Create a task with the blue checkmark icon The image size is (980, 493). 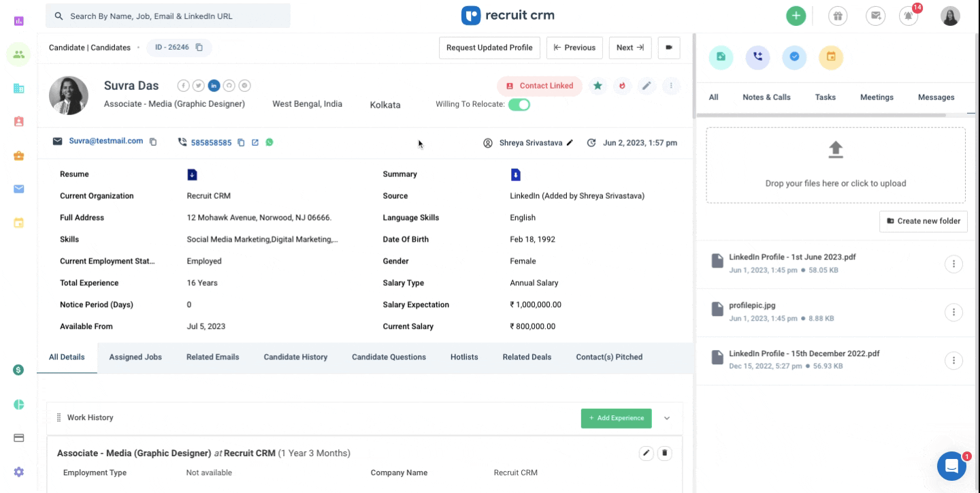click(x=794, y=57)
